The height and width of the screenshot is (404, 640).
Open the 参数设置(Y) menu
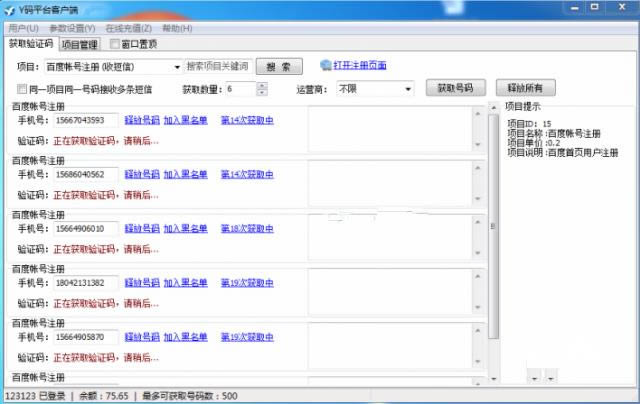[72, 28]
